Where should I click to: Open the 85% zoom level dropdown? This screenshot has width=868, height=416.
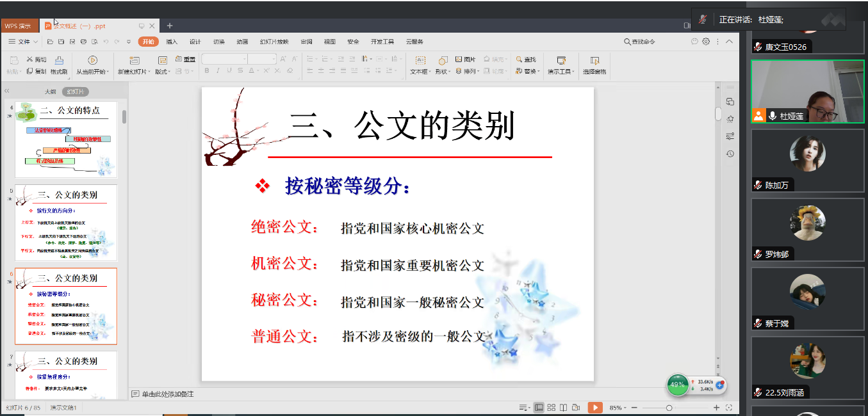pyautogui.click(x=619, y=408)
